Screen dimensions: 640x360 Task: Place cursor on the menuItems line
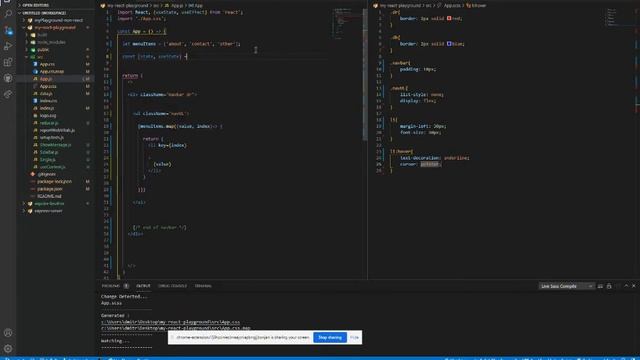pyautogui.click(x=181, y=44)
